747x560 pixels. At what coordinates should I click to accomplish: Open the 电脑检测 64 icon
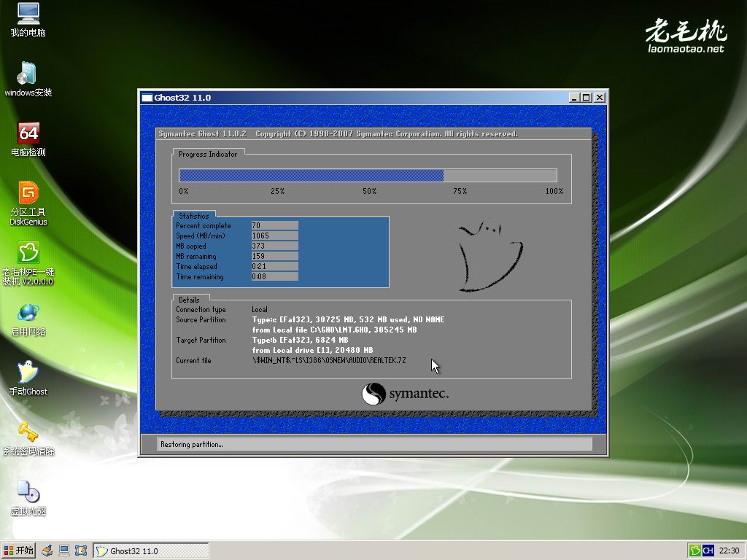coord(28,133)
